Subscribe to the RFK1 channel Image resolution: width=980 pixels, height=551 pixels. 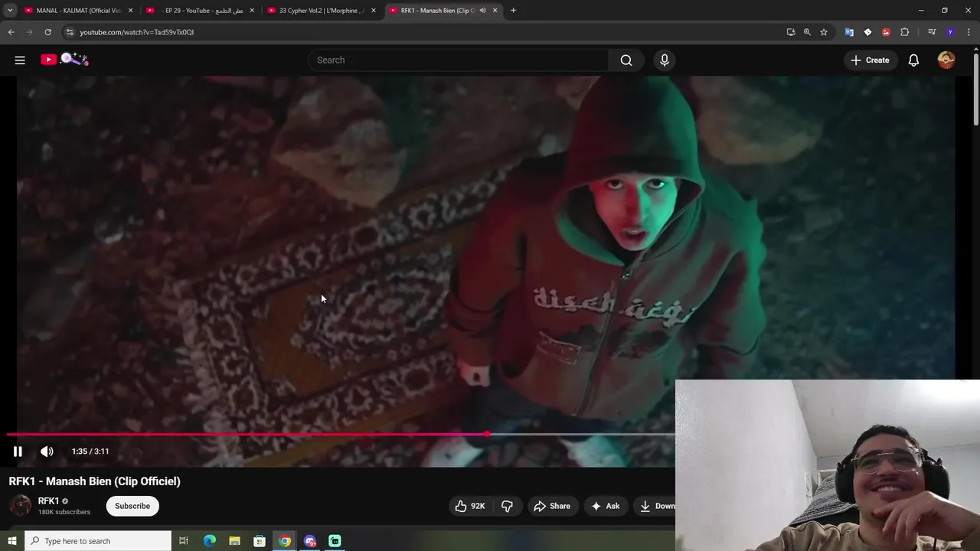point(132,506)
